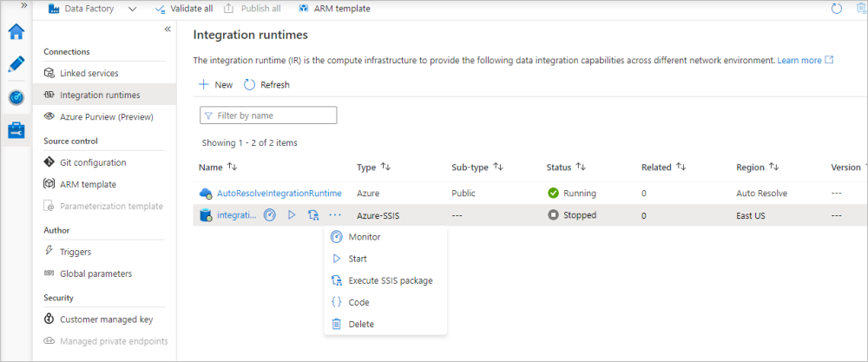Click the execute SSIS package row icon

(x=313, y=215)
